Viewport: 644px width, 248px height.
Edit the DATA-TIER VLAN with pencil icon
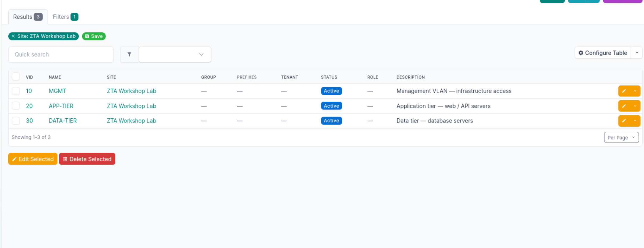click(x=624, y=121)
